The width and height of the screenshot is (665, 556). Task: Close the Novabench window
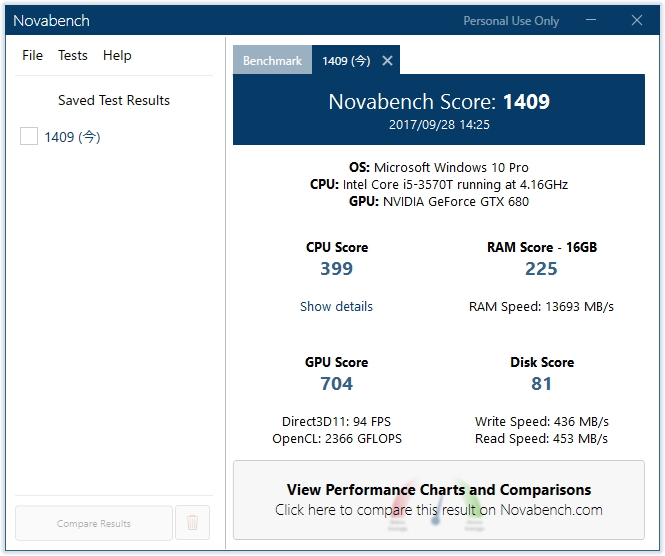(x=637, y=20)
